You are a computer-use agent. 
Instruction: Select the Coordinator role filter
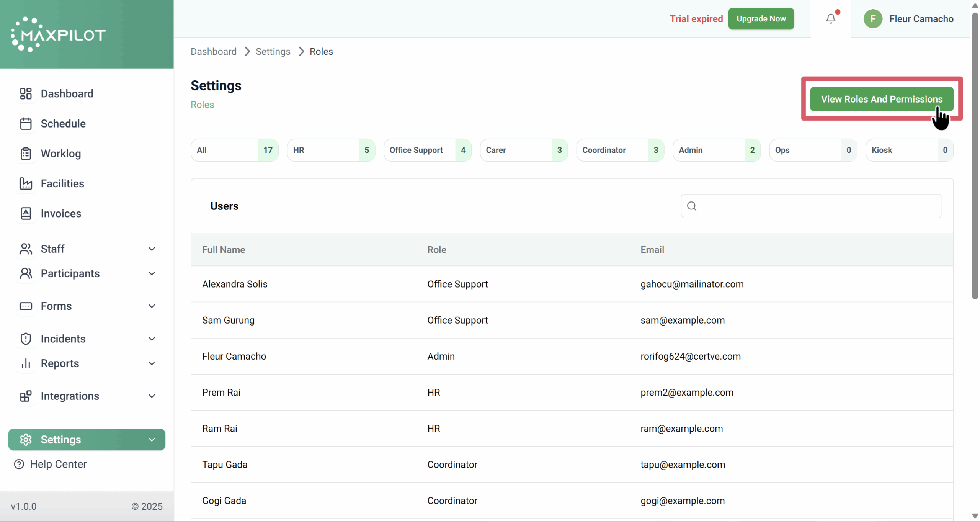click(619, 150)
